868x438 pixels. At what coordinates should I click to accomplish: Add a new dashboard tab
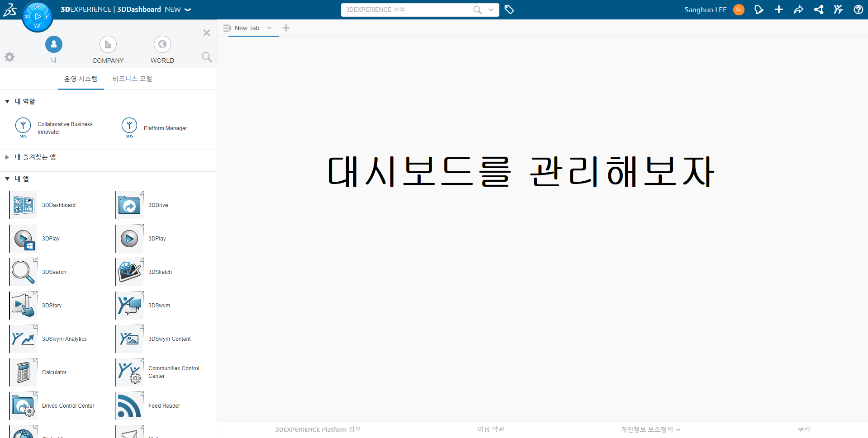pos(286,28)
